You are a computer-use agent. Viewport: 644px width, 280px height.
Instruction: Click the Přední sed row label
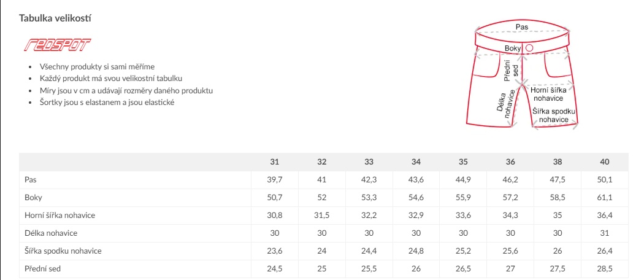pos(43,269)
